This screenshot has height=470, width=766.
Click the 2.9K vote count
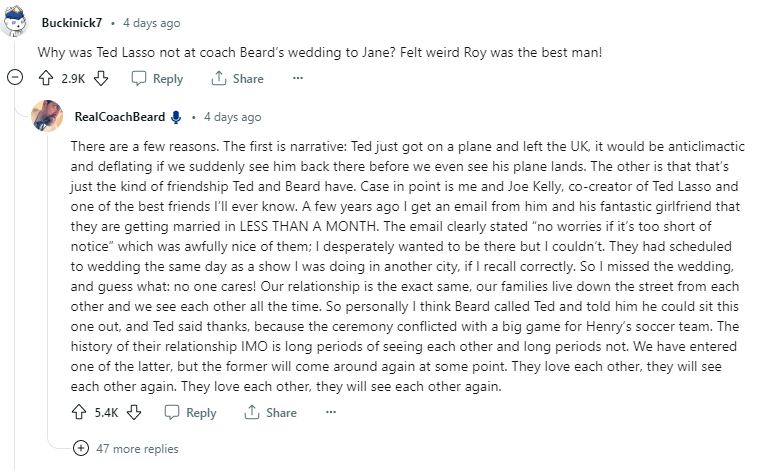point(72,79)
